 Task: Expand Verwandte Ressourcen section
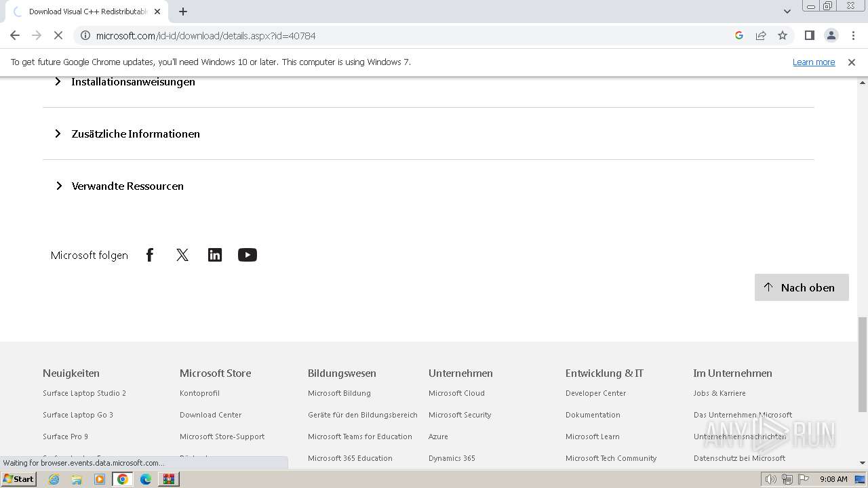tap(127, 186)
